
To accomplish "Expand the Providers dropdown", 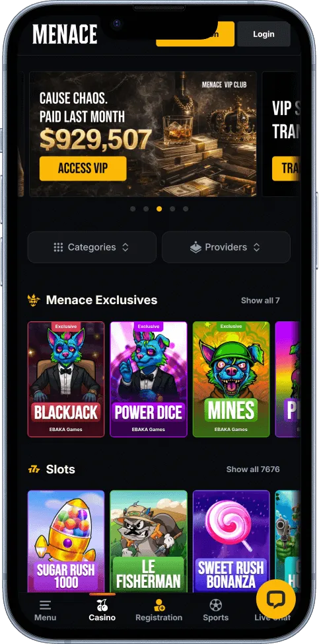I will [x=226, y=247].
